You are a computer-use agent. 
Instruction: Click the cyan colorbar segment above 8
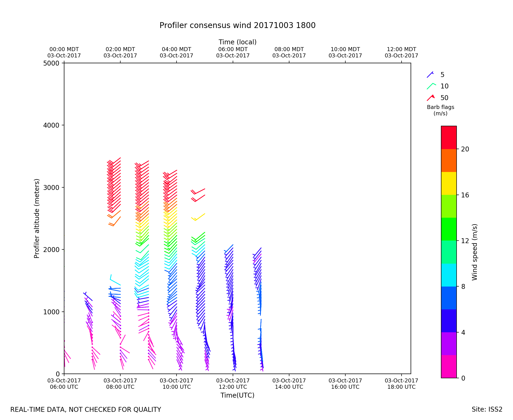(449, 275)
